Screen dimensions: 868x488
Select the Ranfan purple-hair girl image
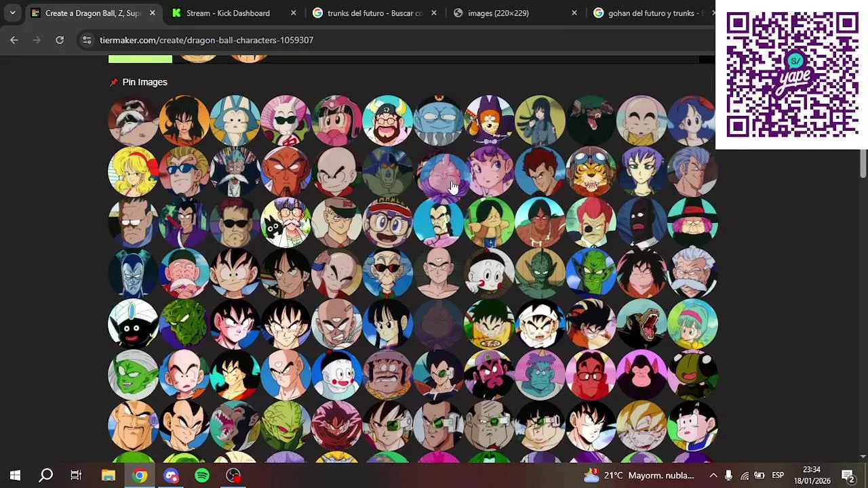click(490, 171)
